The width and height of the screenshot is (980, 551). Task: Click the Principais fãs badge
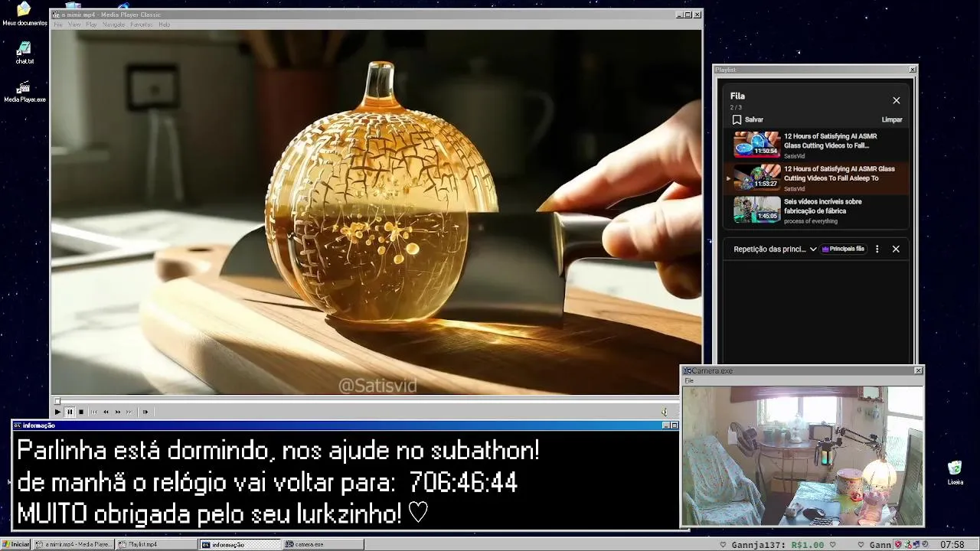click(843, 249)
